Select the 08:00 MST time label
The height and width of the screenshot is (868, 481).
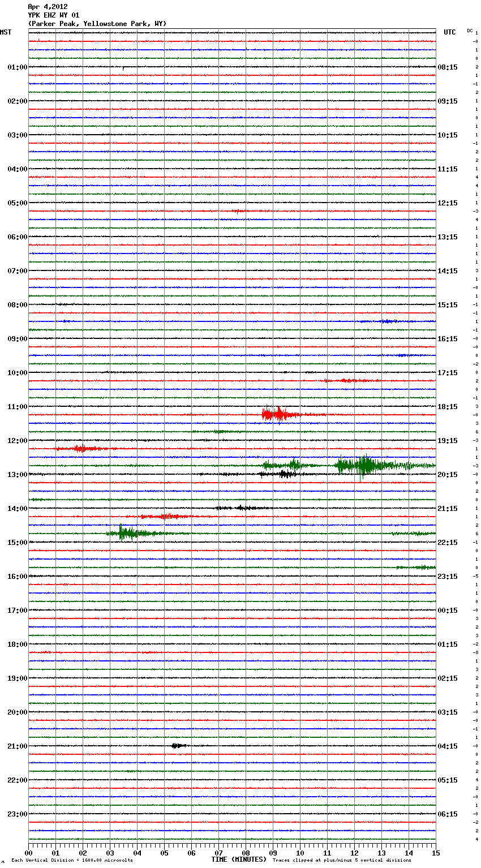click(x=18, y=305)
